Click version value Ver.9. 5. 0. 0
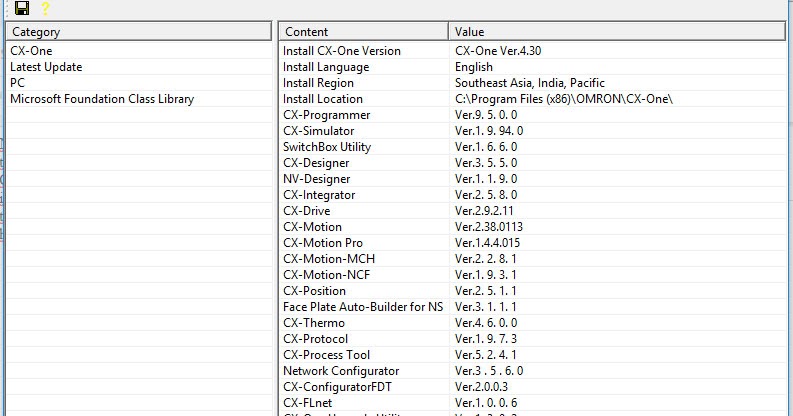Image resolution: width=793 pixels, height=416 pixels. click(486, 115)
